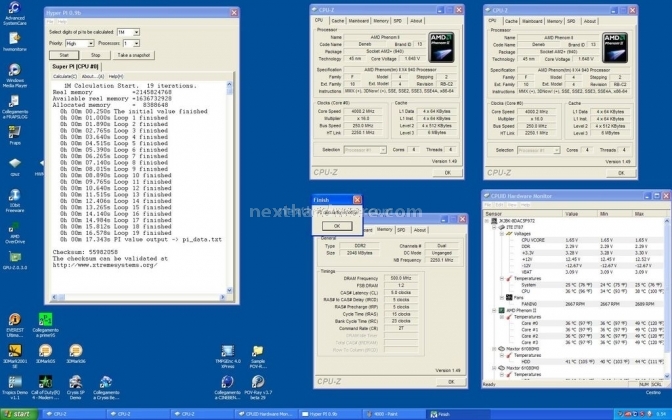Switch to 4000 - Paint taskbar button

(394, 414)
